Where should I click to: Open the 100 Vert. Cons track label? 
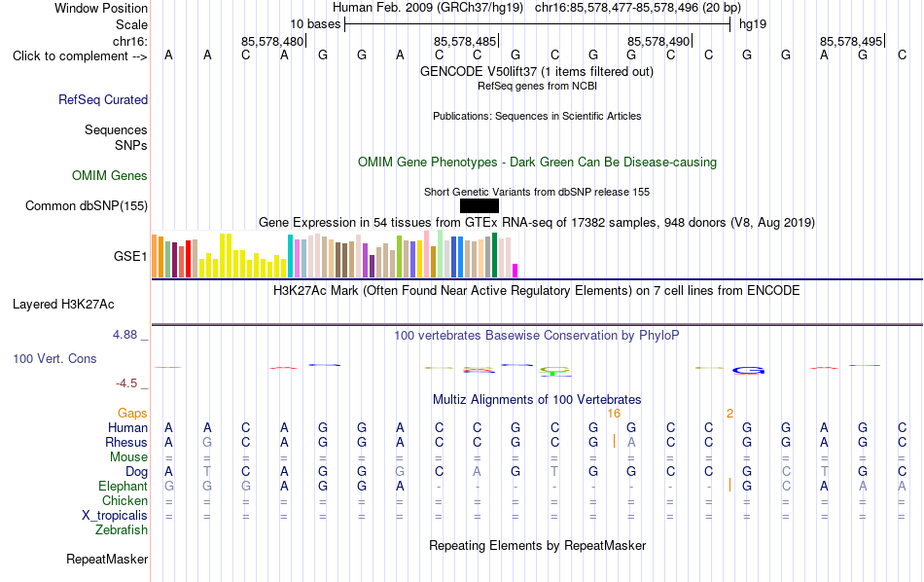click(x=54, y=358)
